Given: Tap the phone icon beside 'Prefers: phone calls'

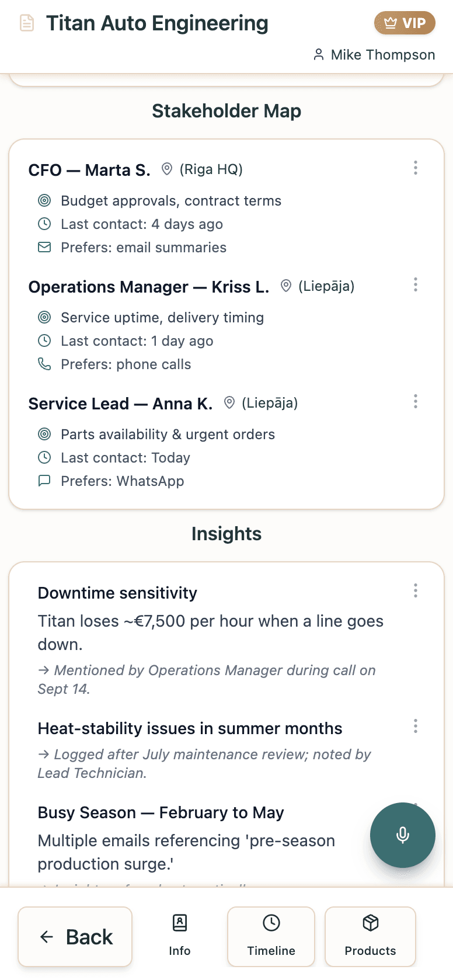Looking at the screenshot, I should [x=44, y=363].
